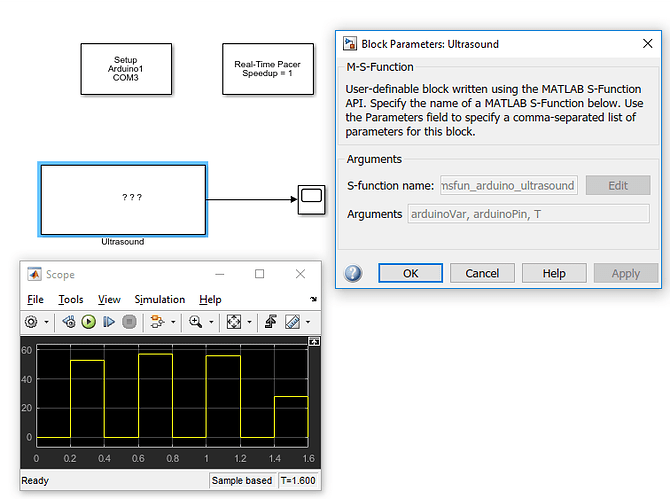Click the Cursor Measurements ruler icon

pos(292,322)
